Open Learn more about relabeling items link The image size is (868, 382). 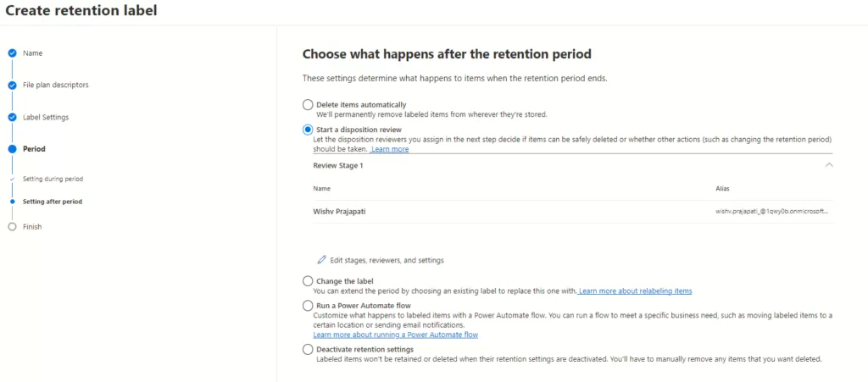coord(635,291)
